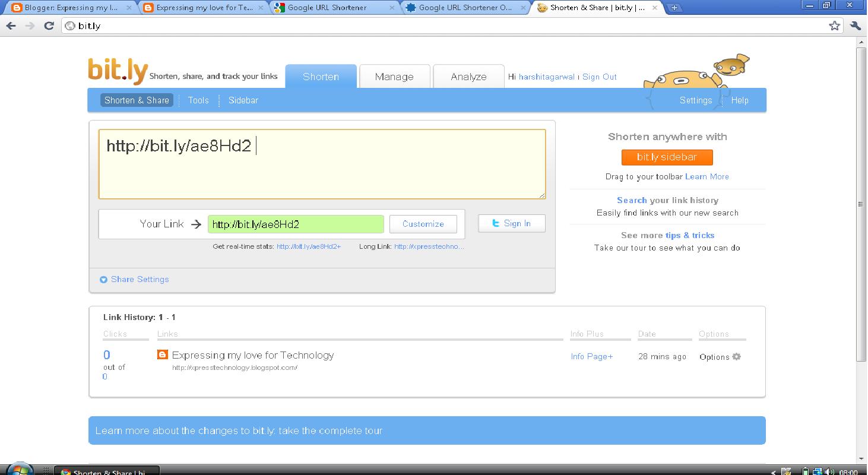Click the Blogger favicon next to Expressing my love
The width and height of the screenshot is (868, 475).
163,354
